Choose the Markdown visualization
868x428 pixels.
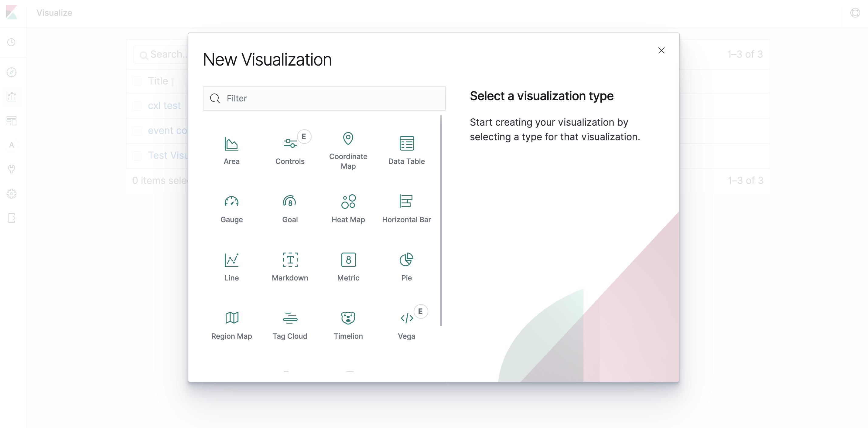290,267
